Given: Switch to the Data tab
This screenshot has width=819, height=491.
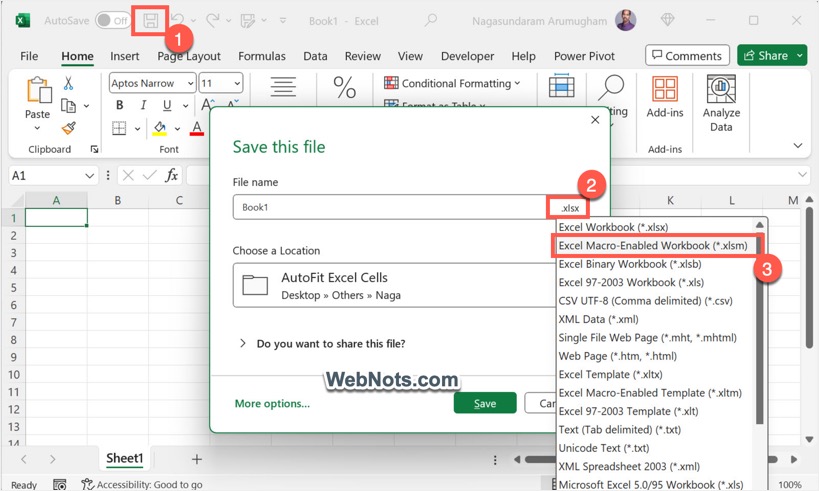Looking at the screenshot, I should click(315, 56).
